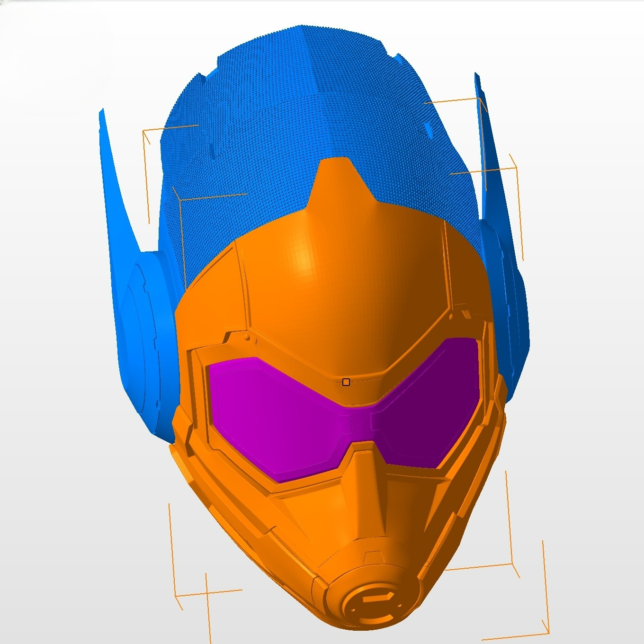
Task: Click the small black square marker on the brow
Action: click(x=346, y=382)
